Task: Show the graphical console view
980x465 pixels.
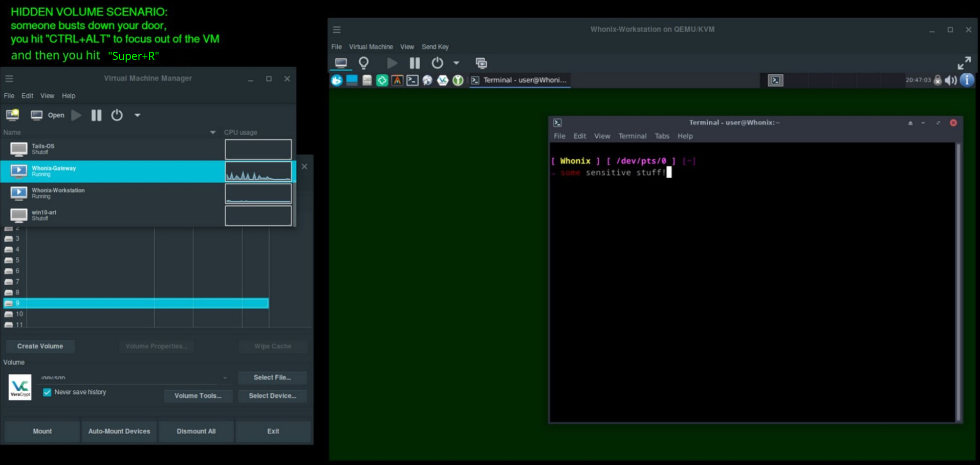Action: click(x=341, y=63)
